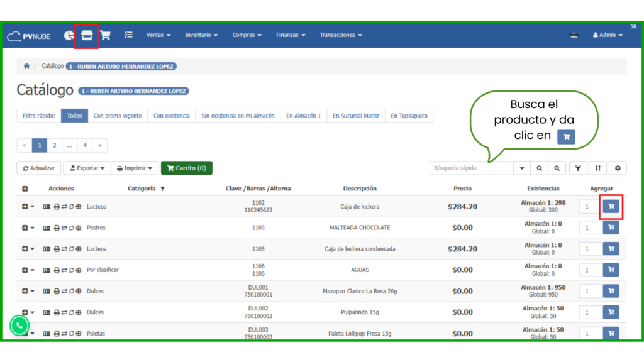Toggle the Con promo vigente filter

pyautogui.click(x=118, y=116)
